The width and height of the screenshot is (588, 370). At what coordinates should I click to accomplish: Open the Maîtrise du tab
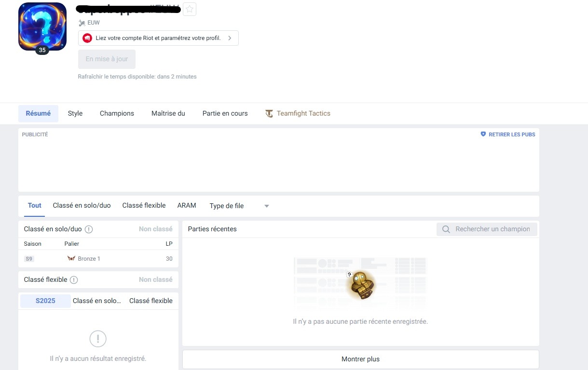[x=168, y=114]
